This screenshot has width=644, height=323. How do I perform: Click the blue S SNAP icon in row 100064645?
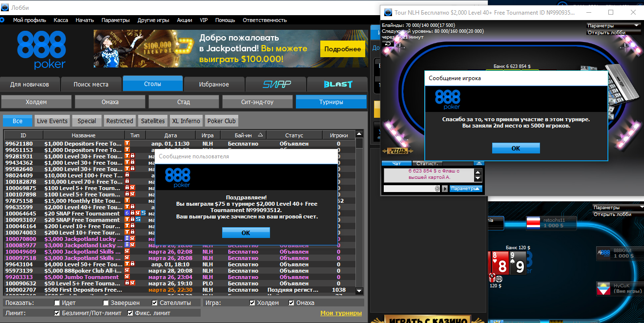point(144,214)
